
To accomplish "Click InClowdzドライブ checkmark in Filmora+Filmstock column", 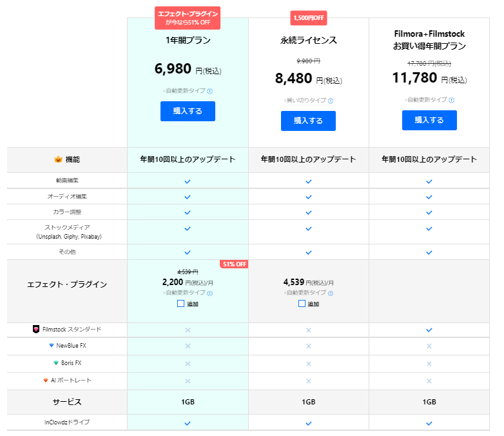I will click(x=429, y=424).
